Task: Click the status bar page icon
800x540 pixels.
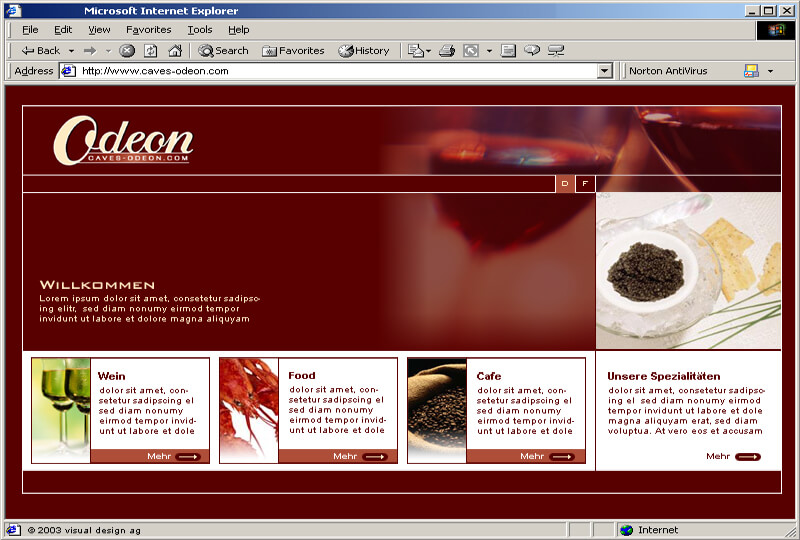Action: tap(13, 530)
